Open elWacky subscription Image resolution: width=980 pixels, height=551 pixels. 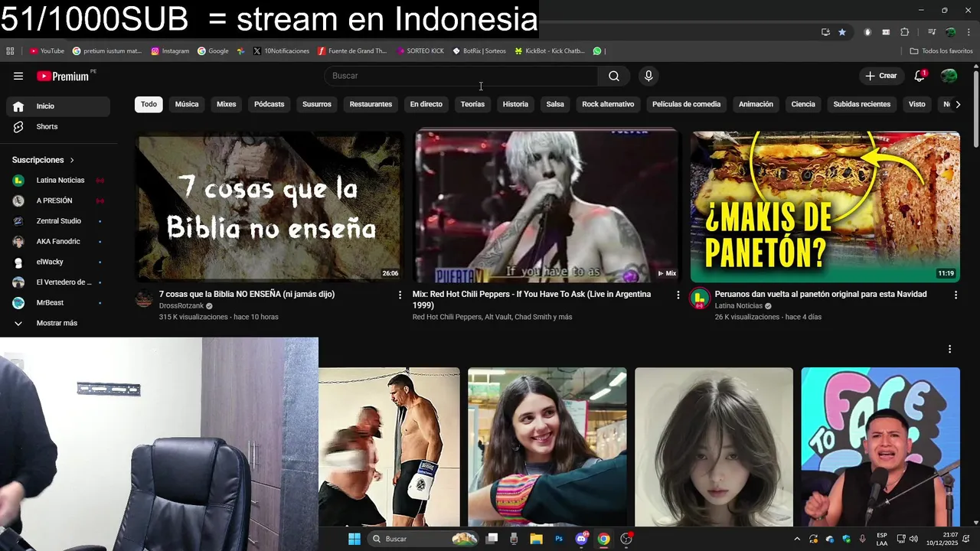58,262
